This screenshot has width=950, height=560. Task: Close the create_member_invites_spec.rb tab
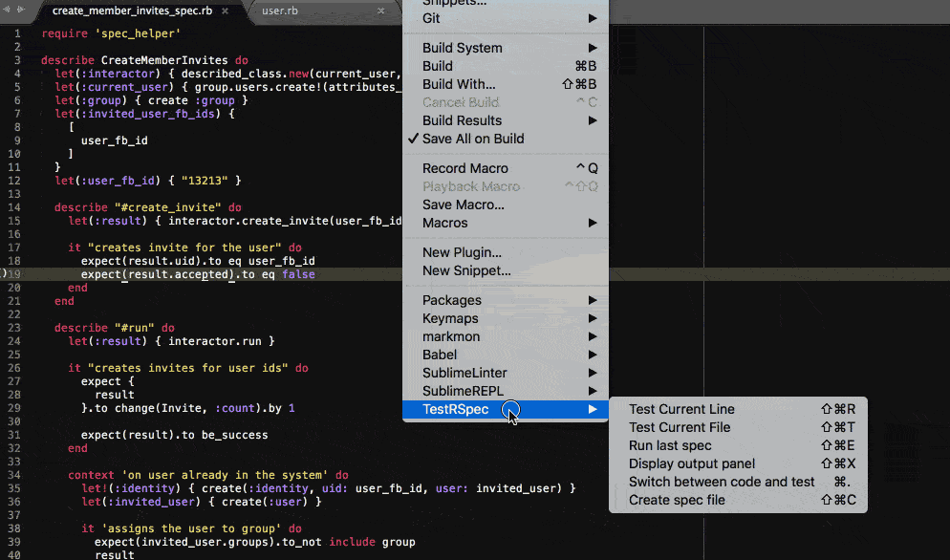[x=225, y=11]
